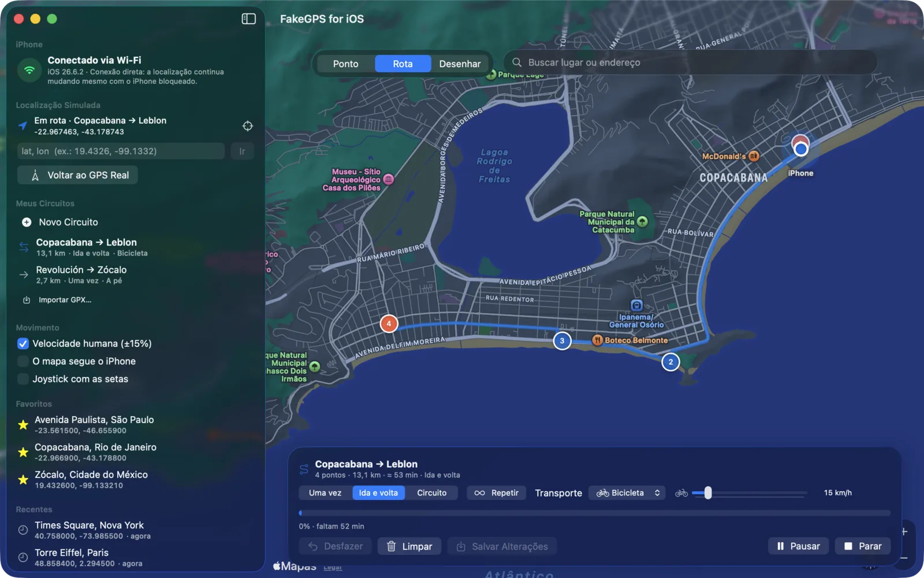Open the Bicicleta transport dropdown

(627, 493)
